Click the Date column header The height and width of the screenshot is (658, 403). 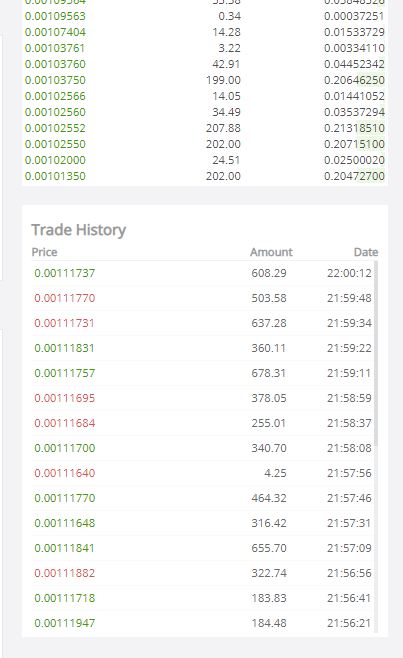click(366, 252)
